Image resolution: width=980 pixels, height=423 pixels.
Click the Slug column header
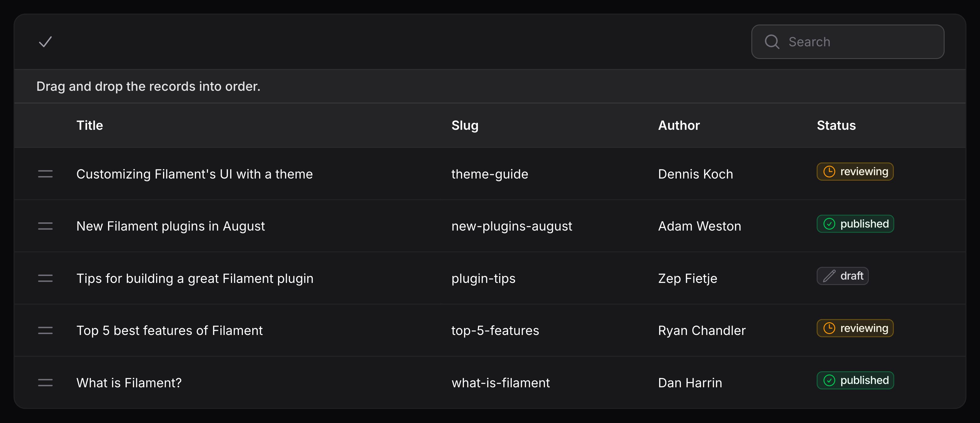coord(465,125)
